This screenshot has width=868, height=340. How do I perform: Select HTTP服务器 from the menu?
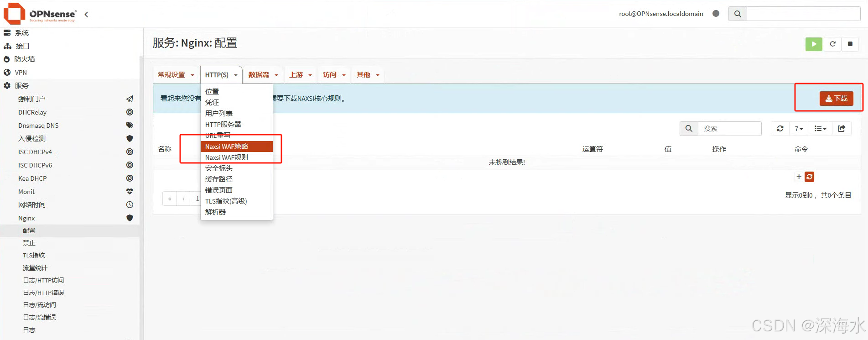pyautogui.click(x=237, y=124)
